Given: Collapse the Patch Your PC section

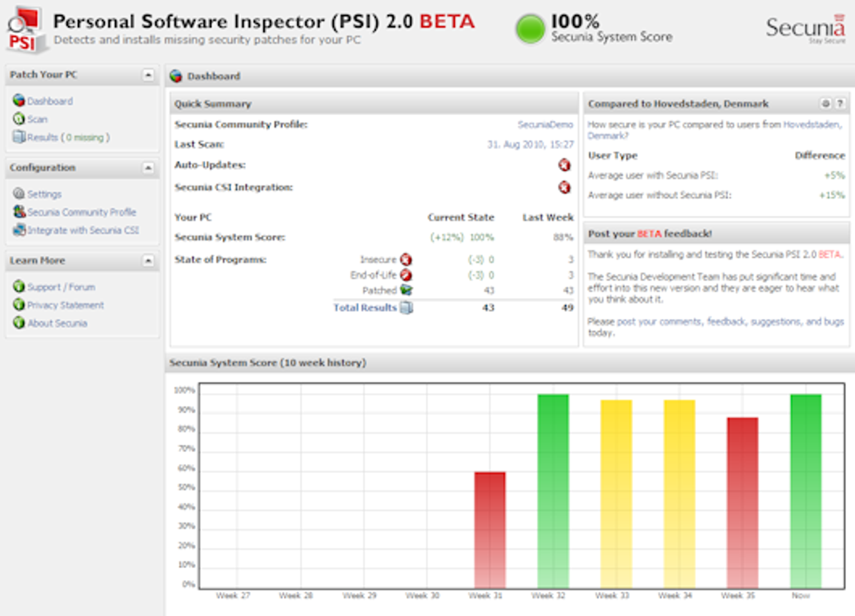Looking at the screenshot, I should point(148,75).
